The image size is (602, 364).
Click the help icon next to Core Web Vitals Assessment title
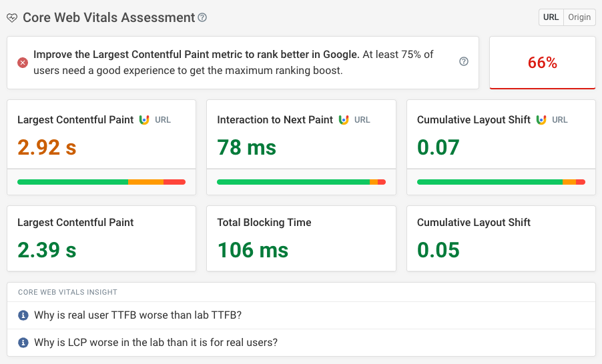coord(202,17)
